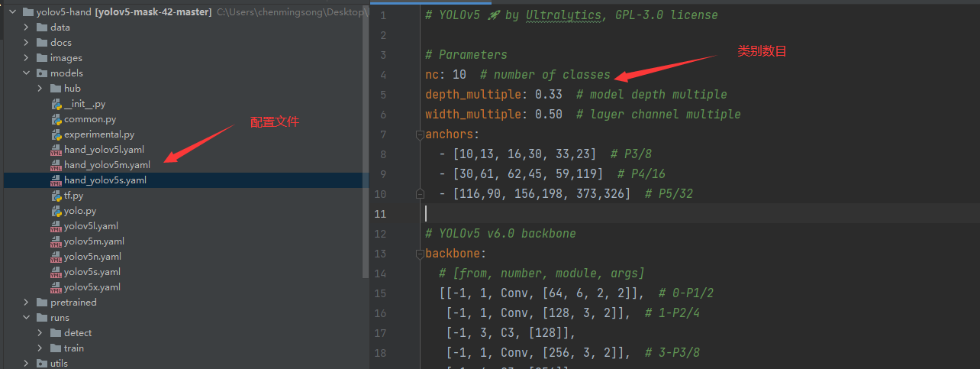Click the yolov5m.yaml YML icon

pyautogui.click(x=56, y=241)
